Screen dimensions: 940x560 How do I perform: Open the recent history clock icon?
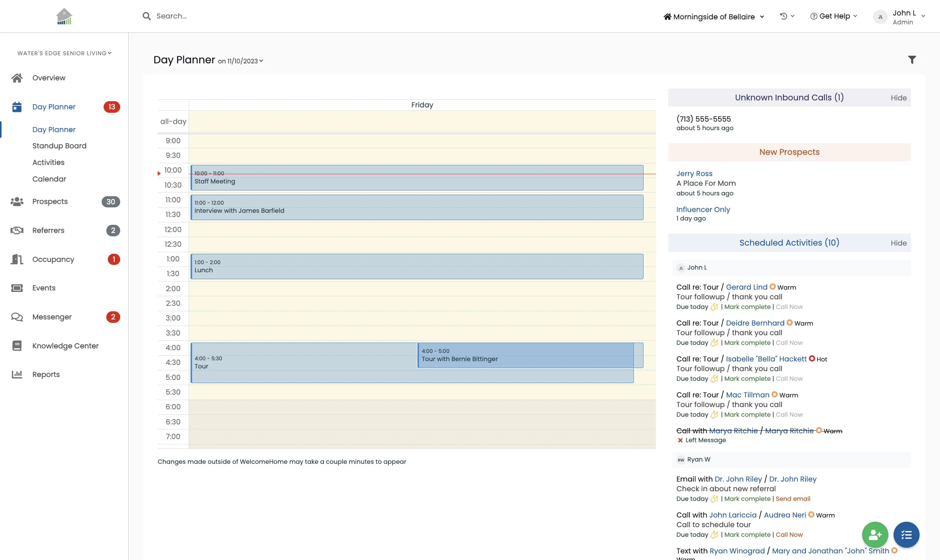click(x=783, y=16)
